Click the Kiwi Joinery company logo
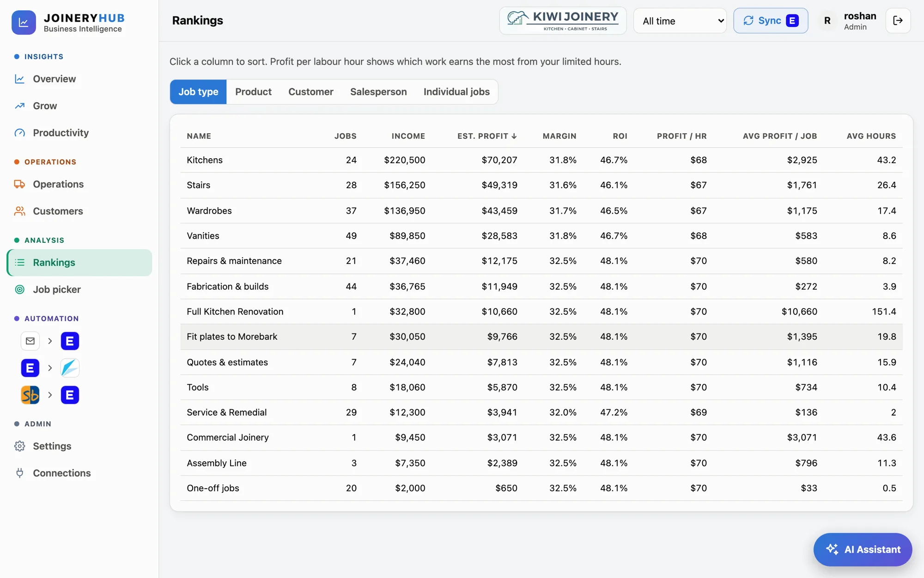This screenshot has height=578, width=924. tap(563, 21)
